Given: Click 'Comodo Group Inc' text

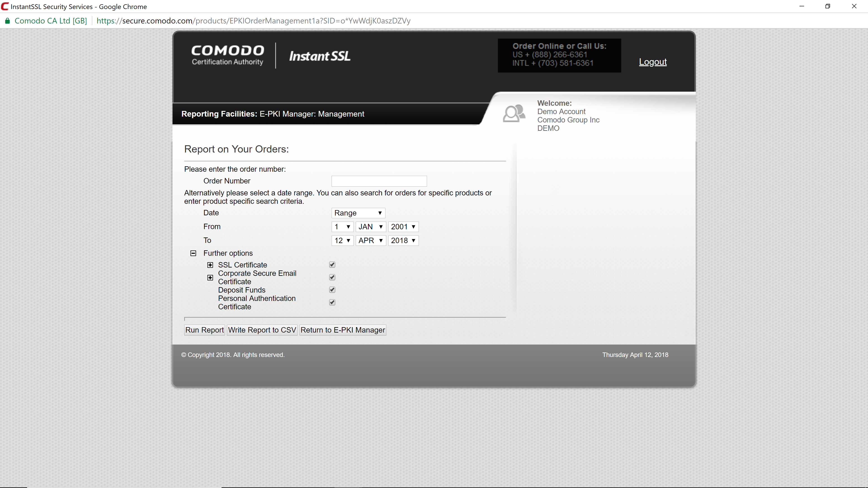Looking at the screenshot, I should [x=568, y=120].
